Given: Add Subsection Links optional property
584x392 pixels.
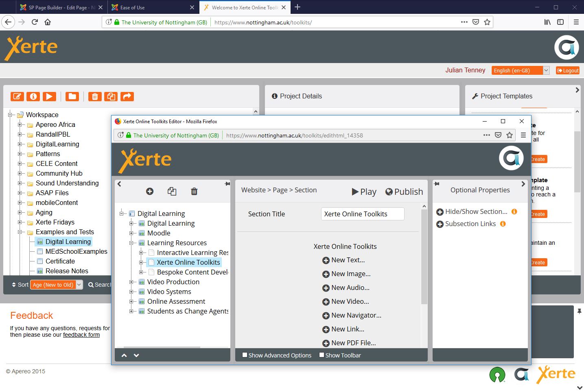Looking at the screenshot, I should [x=466, y=224].
